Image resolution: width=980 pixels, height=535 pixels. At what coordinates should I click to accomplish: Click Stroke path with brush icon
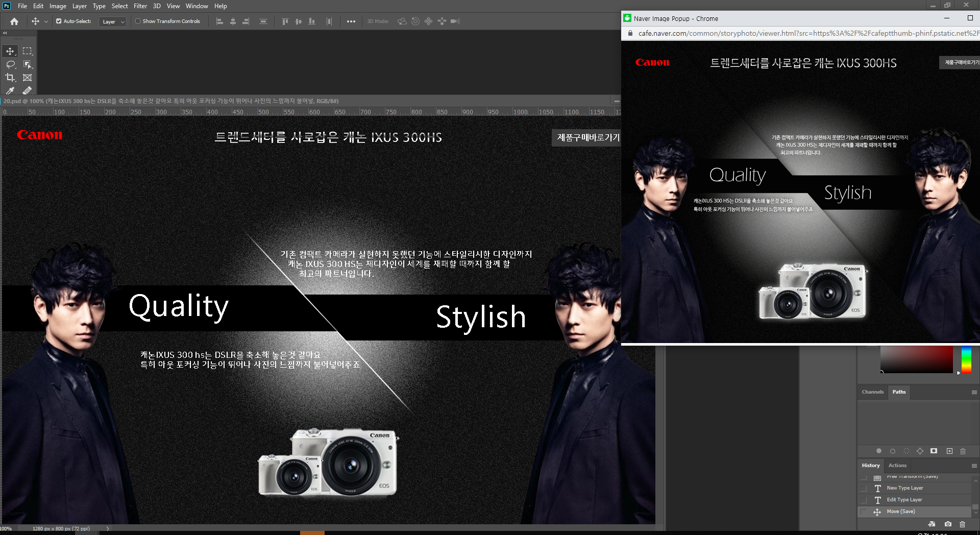click(893, 451)
